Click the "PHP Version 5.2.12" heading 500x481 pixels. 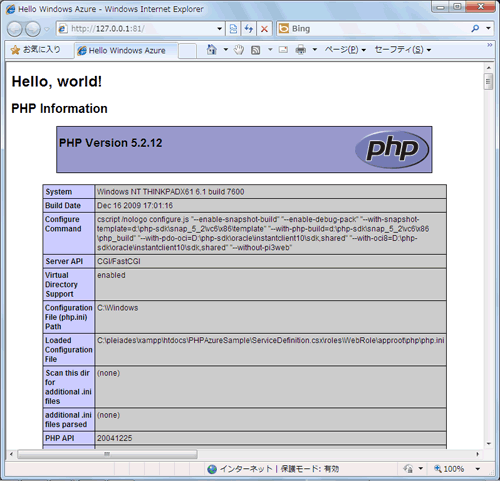110,143
